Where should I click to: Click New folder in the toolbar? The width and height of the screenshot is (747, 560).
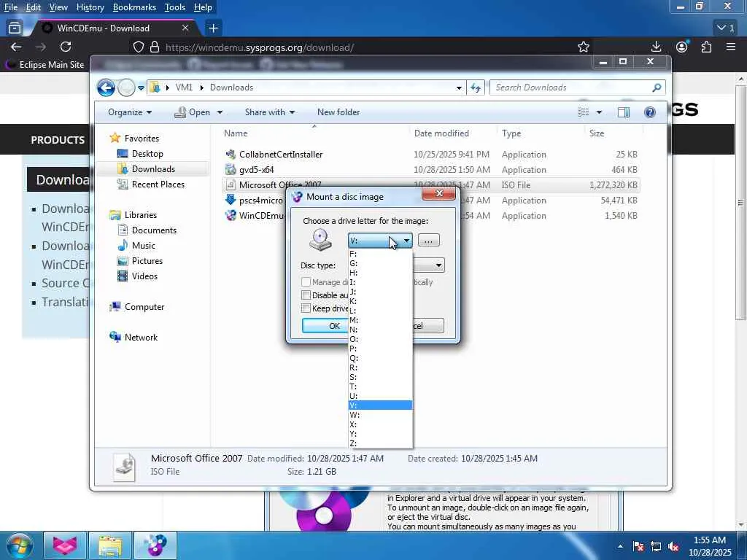coord(338,112)
